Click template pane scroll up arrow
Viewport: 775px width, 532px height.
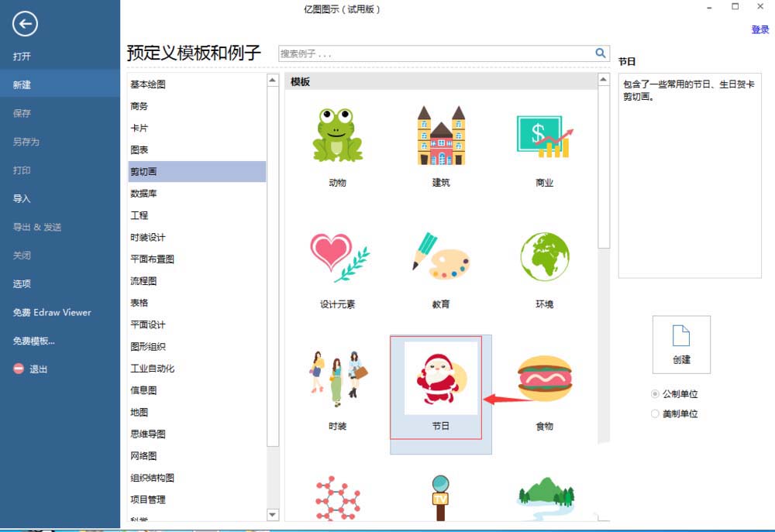click(x=603, y=80)
